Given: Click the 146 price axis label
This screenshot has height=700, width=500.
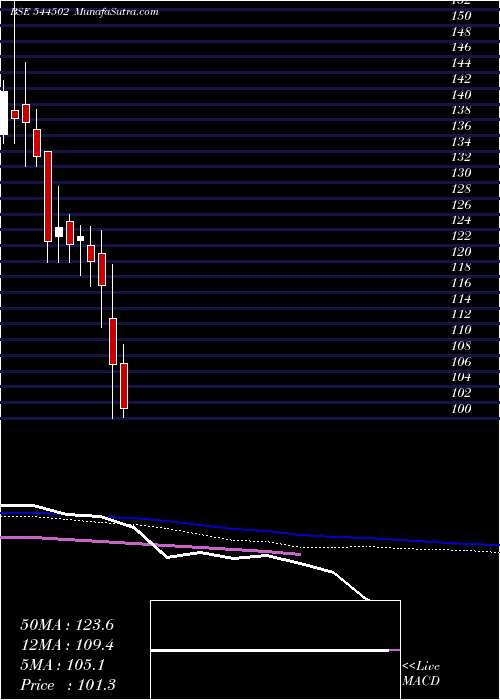Looking at the screenshot, I should coord(461,47).
